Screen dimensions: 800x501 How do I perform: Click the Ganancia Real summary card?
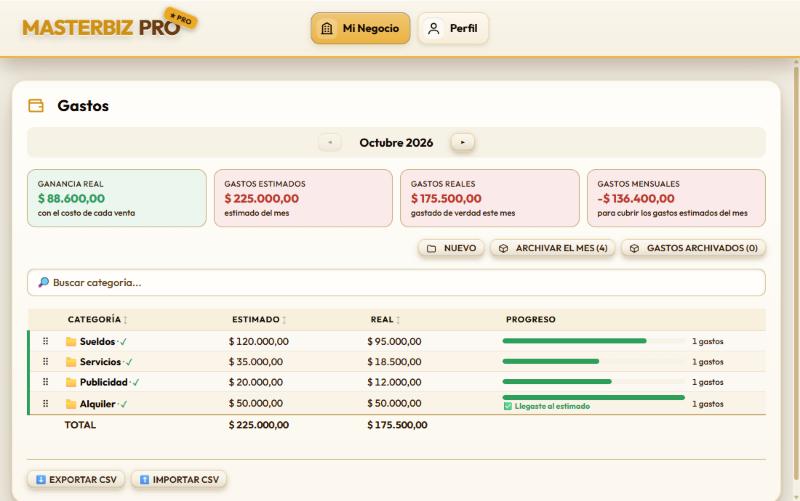click(117, 198)
